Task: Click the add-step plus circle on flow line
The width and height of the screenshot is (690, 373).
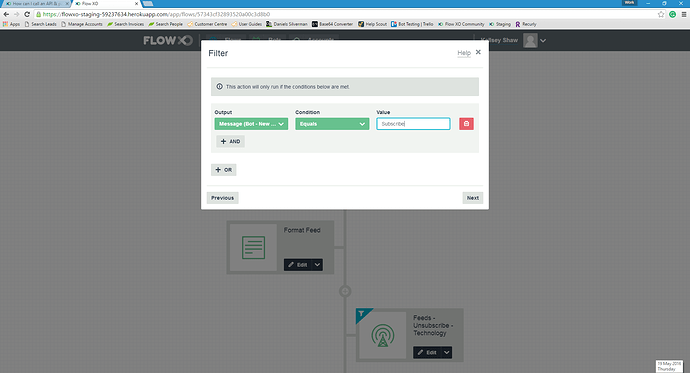Action: [345, 291]
